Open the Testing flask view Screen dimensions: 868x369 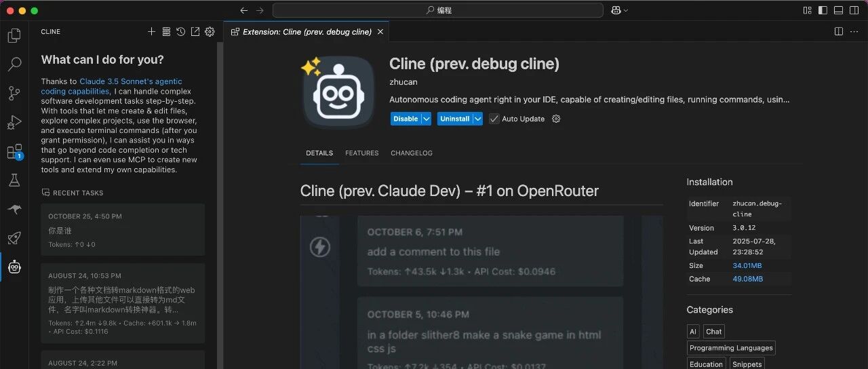pos(14,180)
